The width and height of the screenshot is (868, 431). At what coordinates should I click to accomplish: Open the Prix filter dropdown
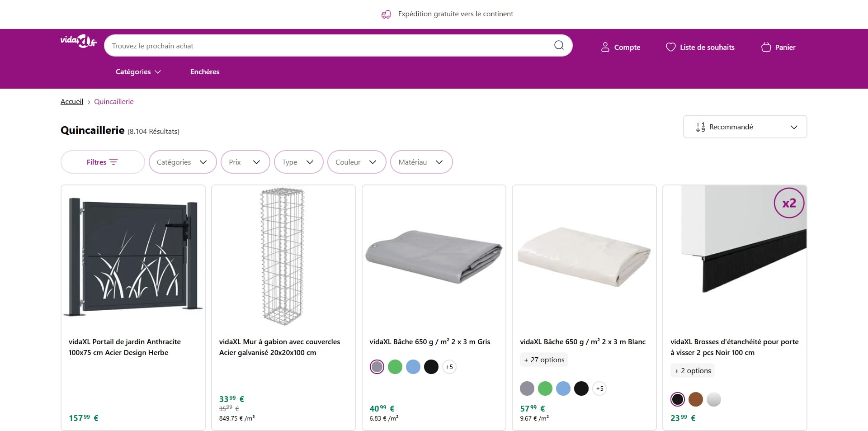coord(245,162)
